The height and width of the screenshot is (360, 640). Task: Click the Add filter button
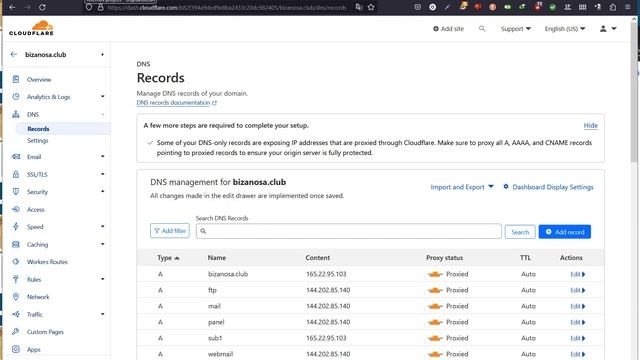(170, 231)
